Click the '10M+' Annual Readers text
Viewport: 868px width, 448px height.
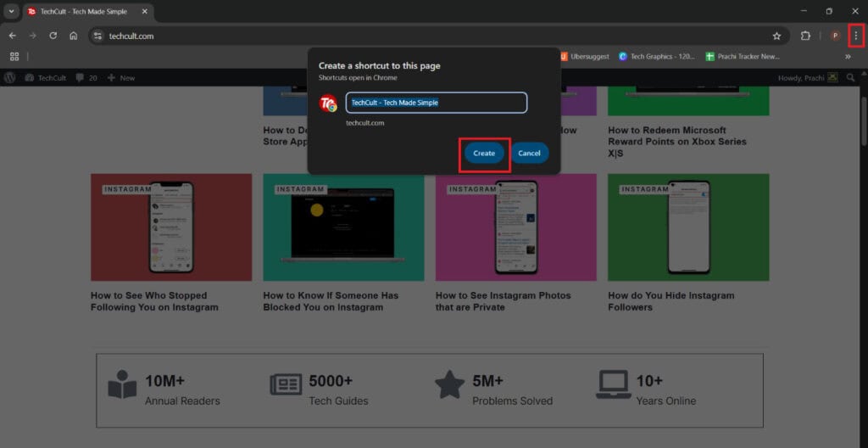(165, 381)
